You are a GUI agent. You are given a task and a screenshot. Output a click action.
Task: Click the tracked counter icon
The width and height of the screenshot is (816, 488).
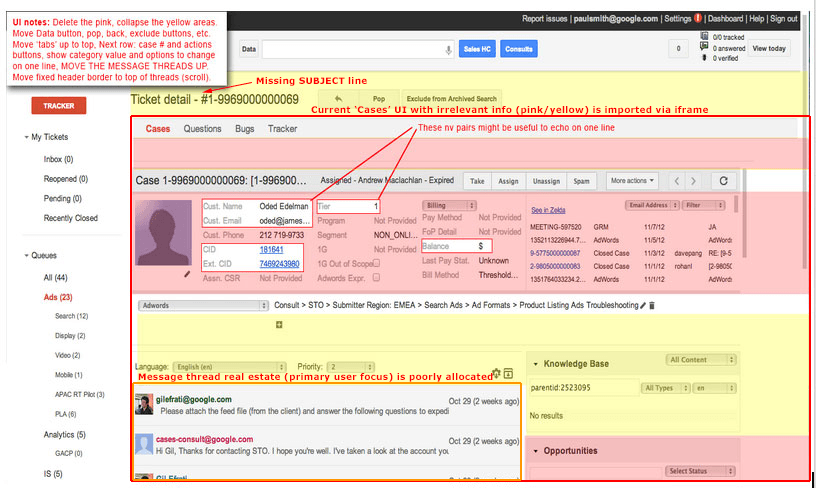tap(704, 36)
